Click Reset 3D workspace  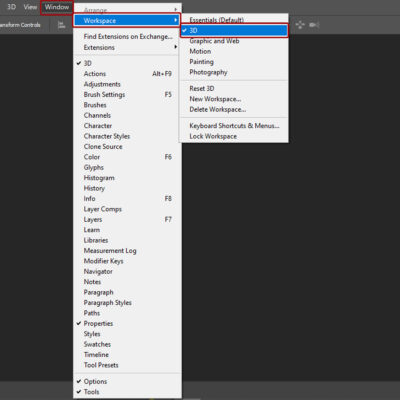click(234, 88)
